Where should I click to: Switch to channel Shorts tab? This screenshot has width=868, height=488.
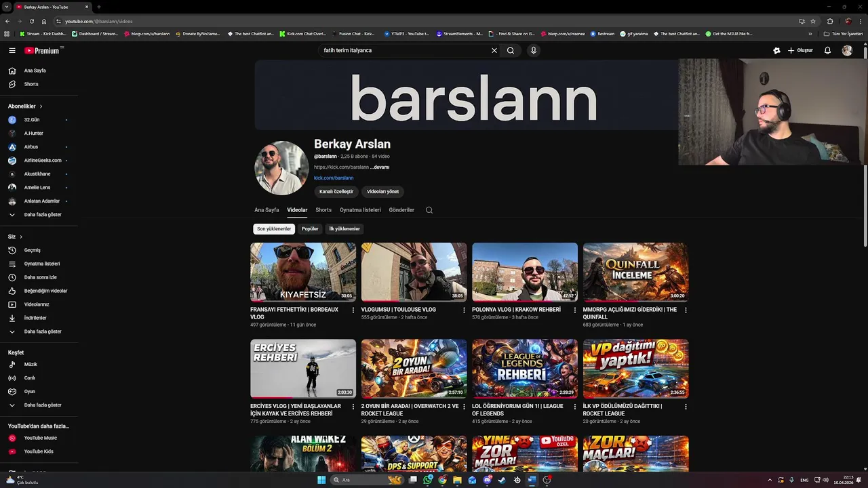tap(323, 210)
